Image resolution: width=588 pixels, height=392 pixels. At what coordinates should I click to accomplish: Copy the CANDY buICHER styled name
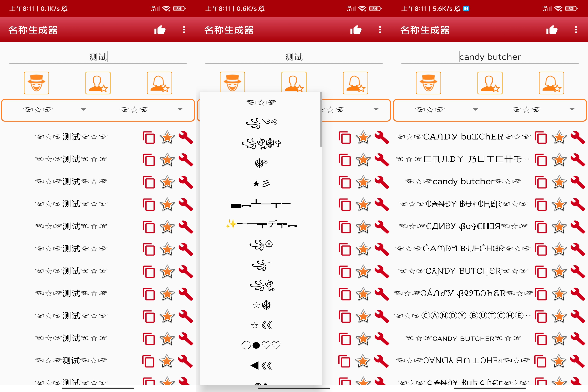point(541,137)
